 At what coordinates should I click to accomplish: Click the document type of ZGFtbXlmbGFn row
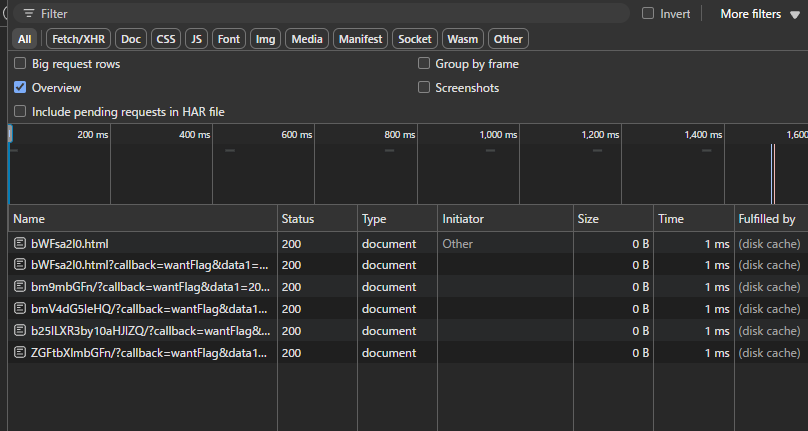(x=389, y=353)
